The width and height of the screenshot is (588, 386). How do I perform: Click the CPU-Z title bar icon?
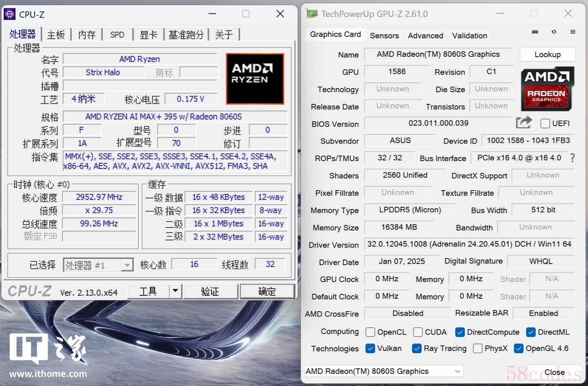(x=9, y=14)
